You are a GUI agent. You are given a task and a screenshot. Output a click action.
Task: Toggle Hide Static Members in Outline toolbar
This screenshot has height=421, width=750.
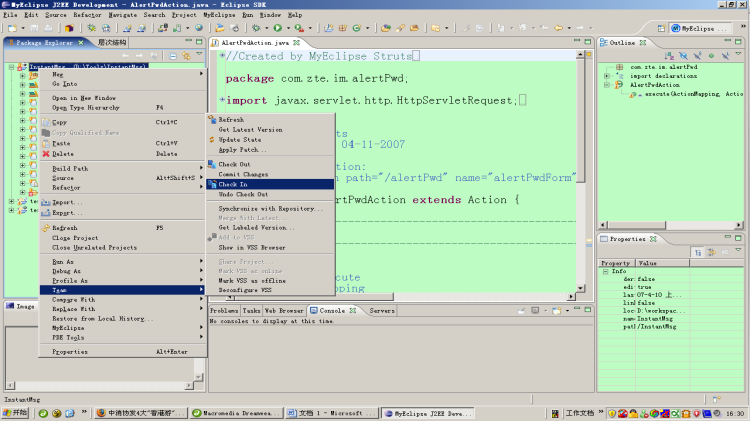click(697, 56)
